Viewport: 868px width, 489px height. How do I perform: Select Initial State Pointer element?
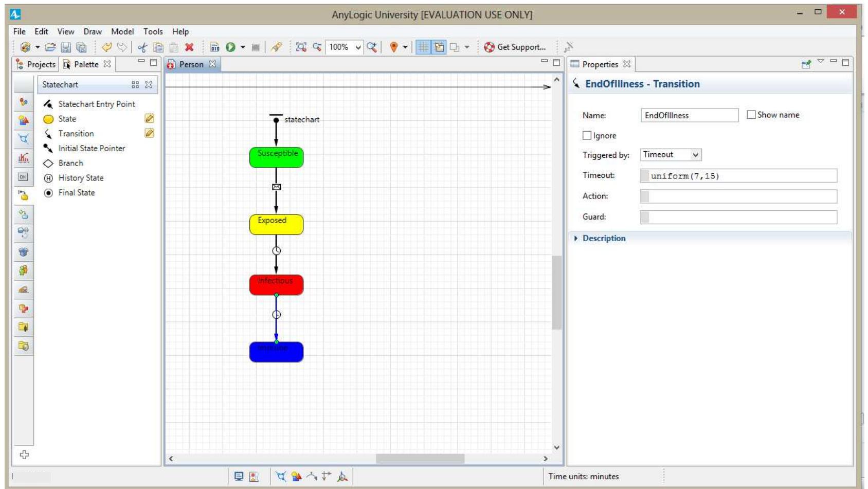click(84, 148)
